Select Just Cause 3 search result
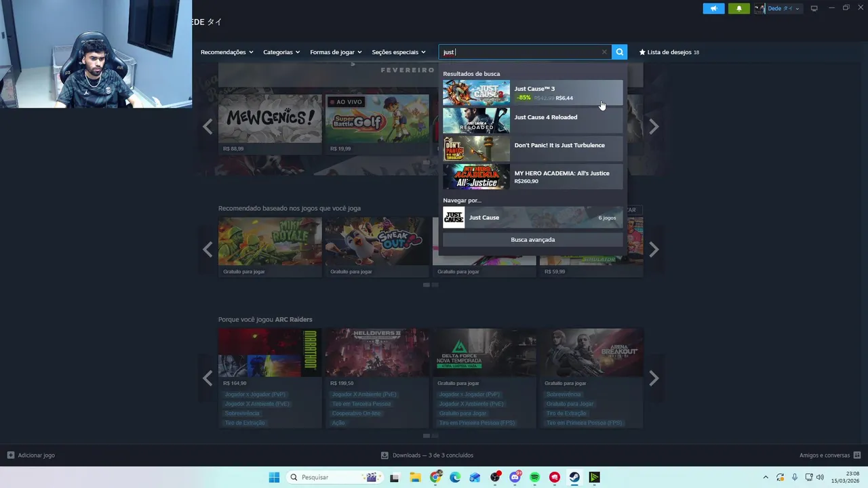This screenshot has height=488, width=868. coord(532,93)
